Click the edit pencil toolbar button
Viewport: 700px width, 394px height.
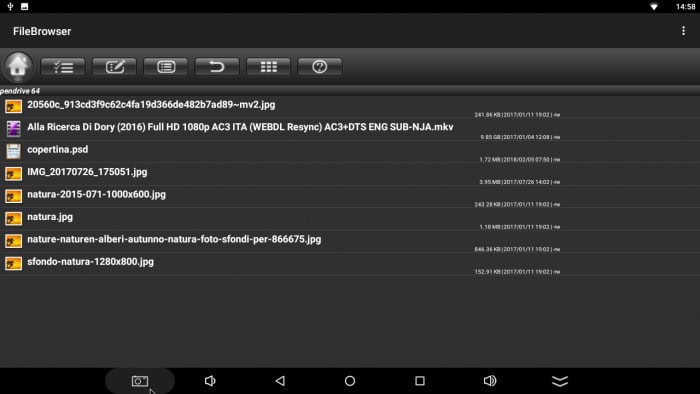(x=114, y=67)
